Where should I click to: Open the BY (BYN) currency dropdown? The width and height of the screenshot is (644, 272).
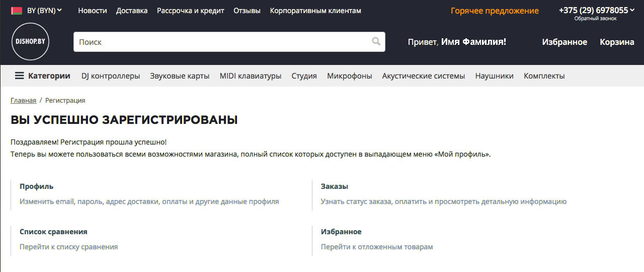[44, 11]
